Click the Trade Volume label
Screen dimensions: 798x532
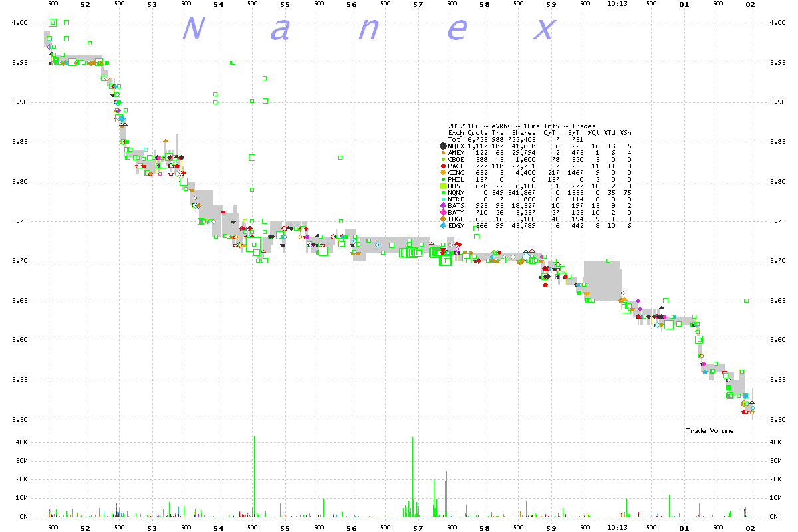click(710, 431)
